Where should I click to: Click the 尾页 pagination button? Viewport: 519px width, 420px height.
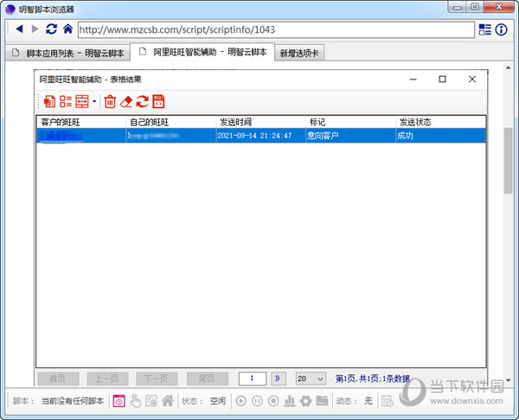(x=208, y=379)
